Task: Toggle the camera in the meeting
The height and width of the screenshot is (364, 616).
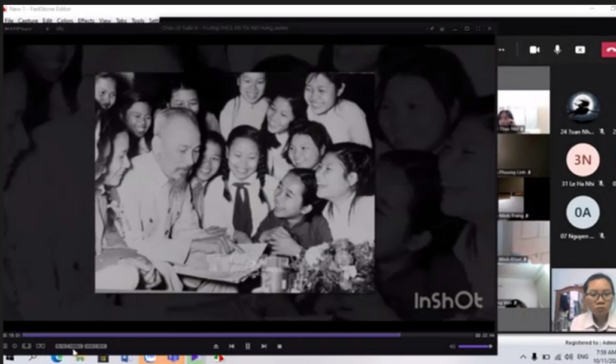Action: click(535, 50)
